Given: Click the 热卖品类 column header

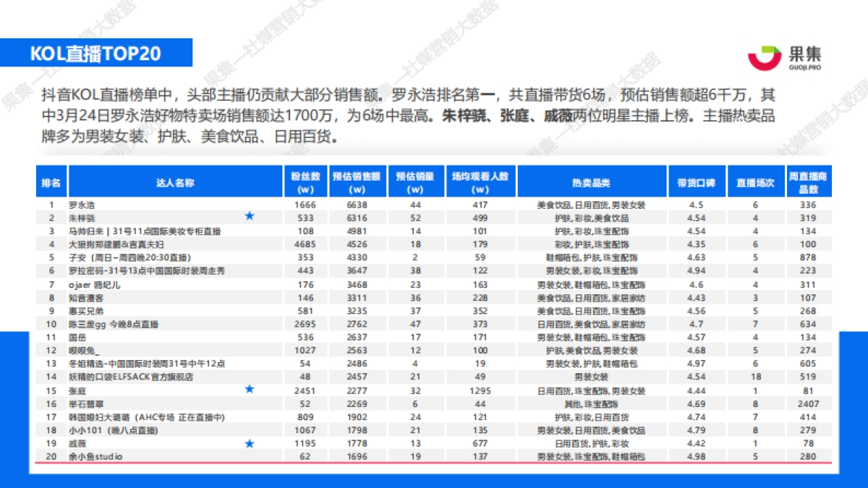Looking at the screenshot, I should [x=594, y=181].
